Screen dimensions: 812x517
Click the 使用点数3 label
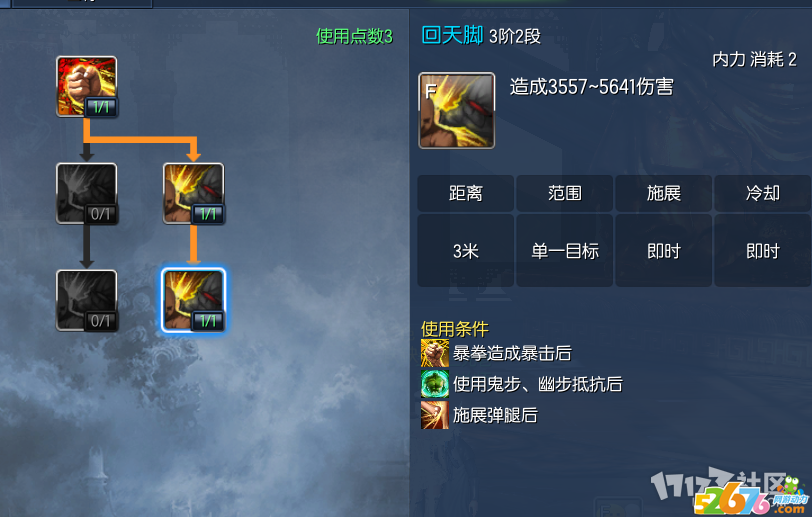pyautogui.click(x=354, y=36)
